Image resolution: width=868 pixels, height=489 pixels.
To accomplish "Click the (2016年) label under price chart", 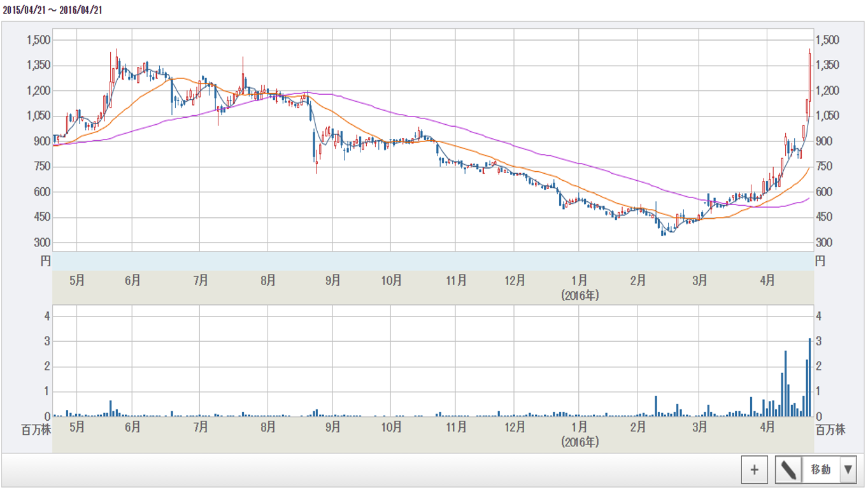I will 580,295.
